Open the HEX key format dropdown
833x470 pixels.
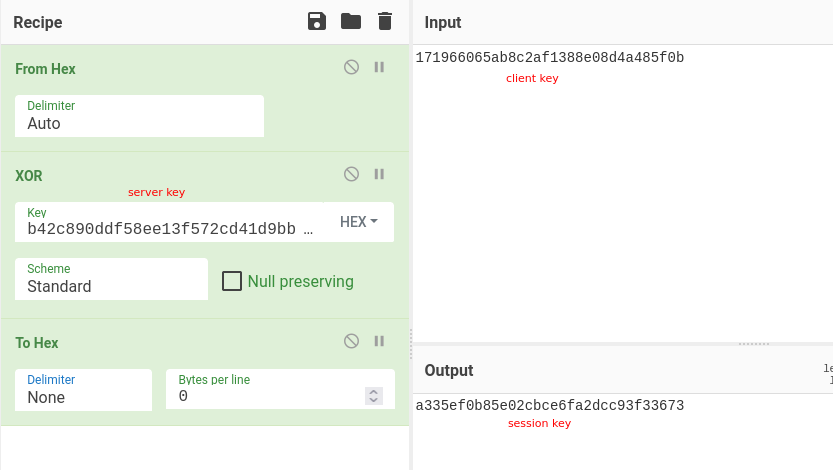359,222
